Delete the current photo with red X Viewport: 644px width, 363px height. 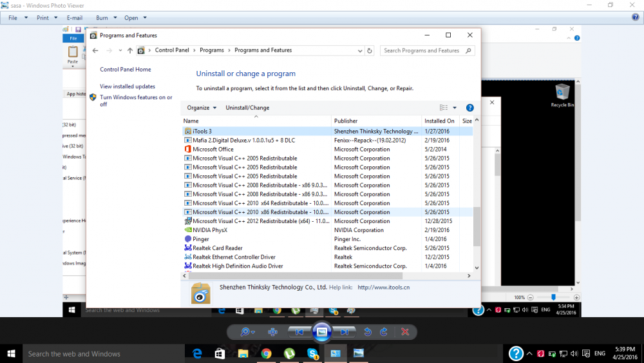click(x=405, y=332)
